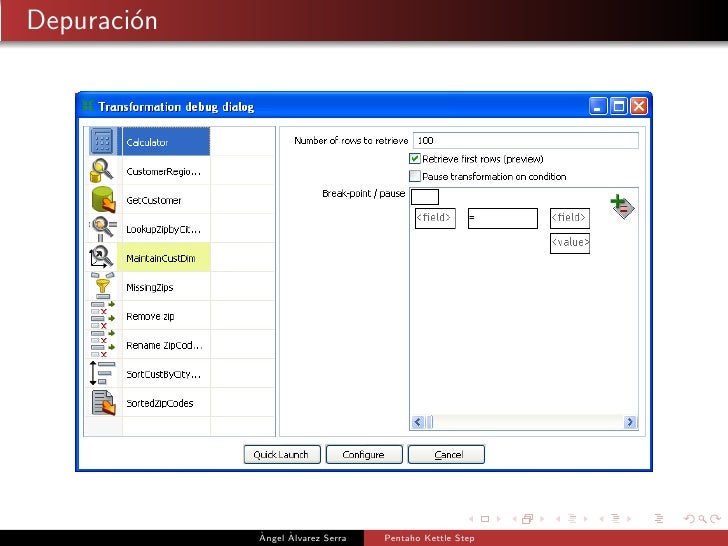Viewport: 728px width, 546px height.
Task: Select Remove zip in the step list
Action: coord(166,315)
